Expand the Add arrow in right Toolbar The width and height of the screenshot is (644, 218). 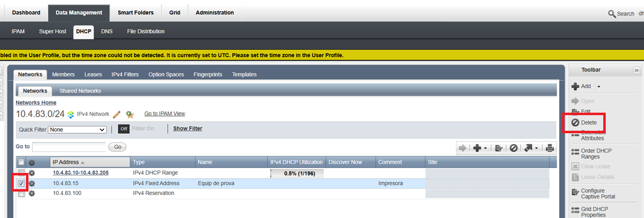(599, 86)
